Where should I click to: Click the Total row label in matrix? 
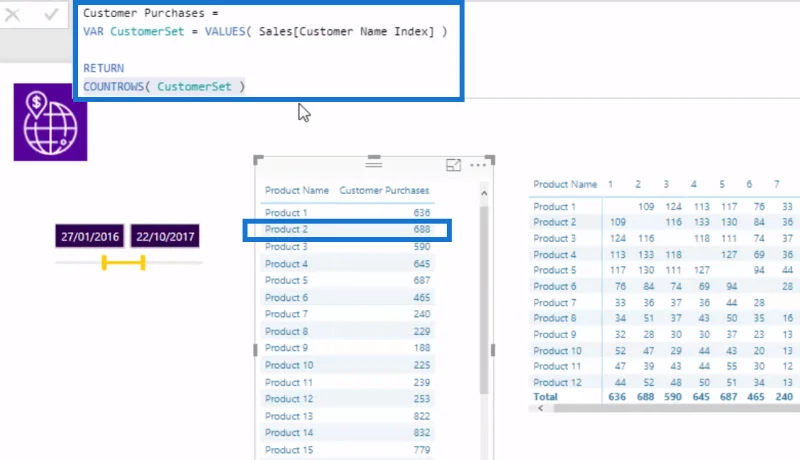pyautogui.click(x=545, y=397)
